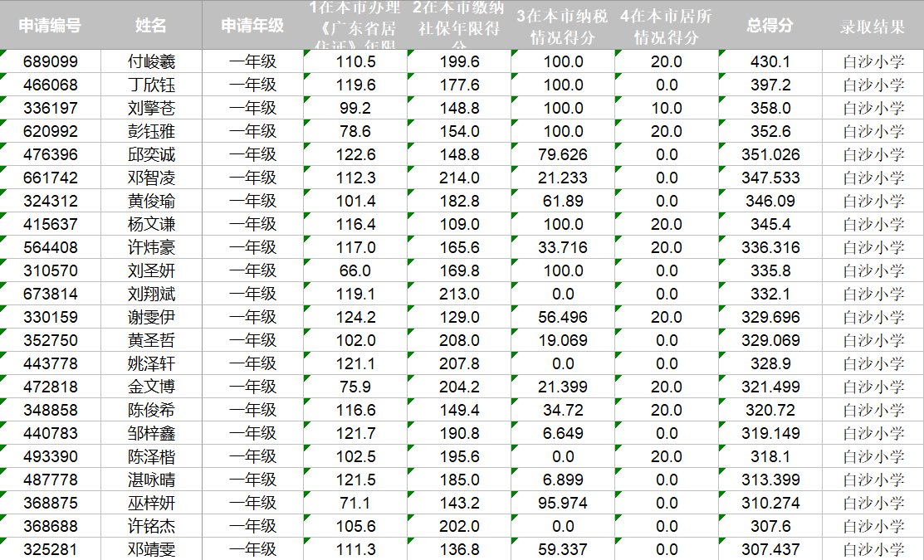Click tax score cell 61.89
924x560 pixels.
(563, 201)
